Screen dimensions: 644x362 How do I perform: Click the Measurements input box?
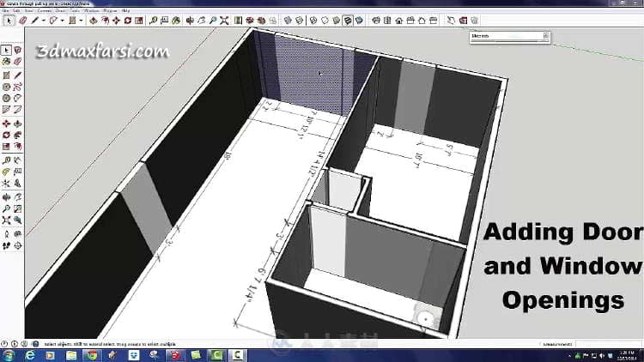(x=609, y=344)
